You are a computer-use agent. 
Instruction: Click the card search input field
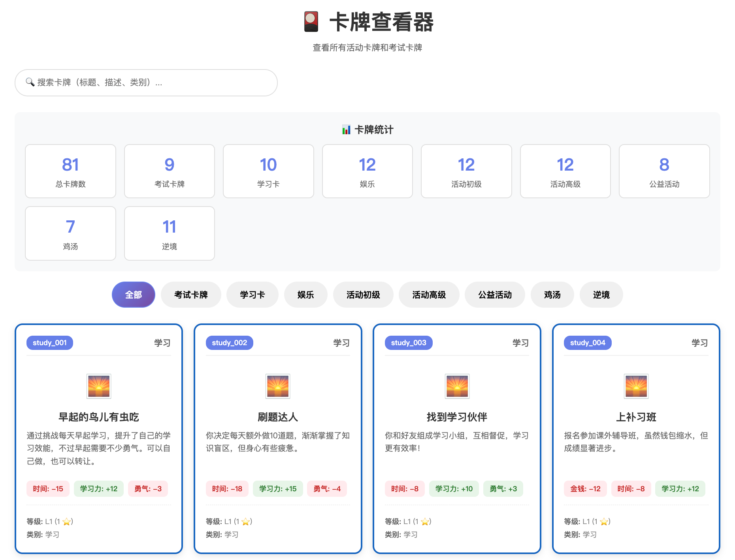pyautogui.click(x=146, y=83)
